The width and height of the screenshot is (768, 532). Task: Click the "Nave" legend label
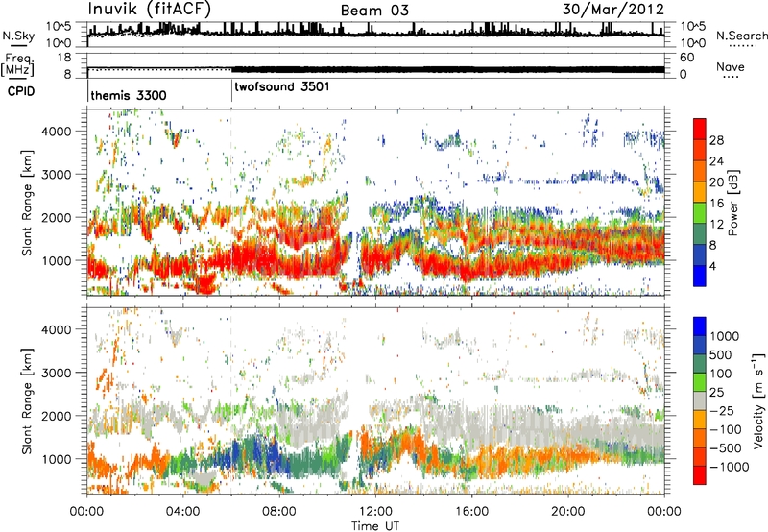(731, 66)
